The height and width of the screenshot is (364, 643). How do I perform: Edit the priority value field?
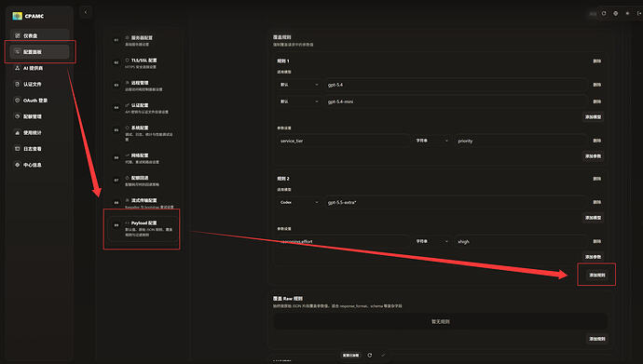point(520,141)
